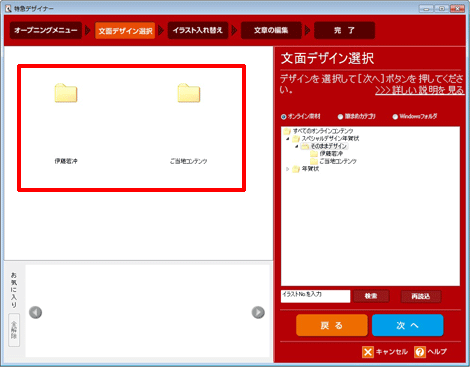
Task: Select the Windowsフォルダ radio button
Action: [395, 117]
